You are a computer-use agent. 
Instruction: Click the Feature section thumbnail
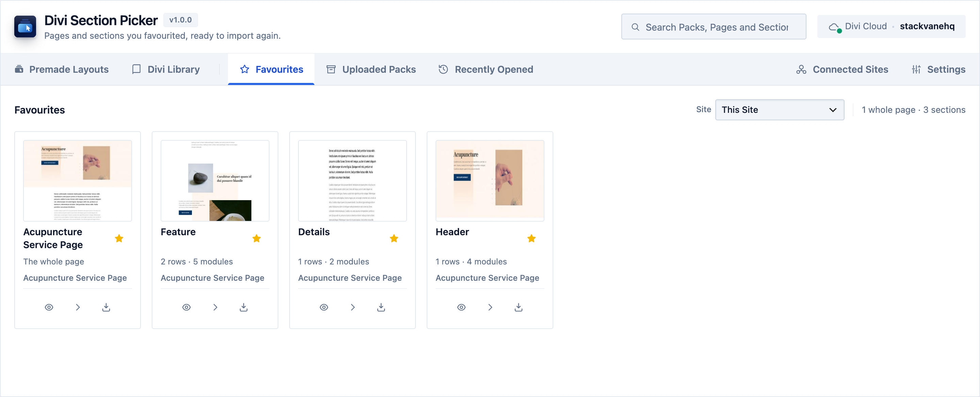(215, 180)
